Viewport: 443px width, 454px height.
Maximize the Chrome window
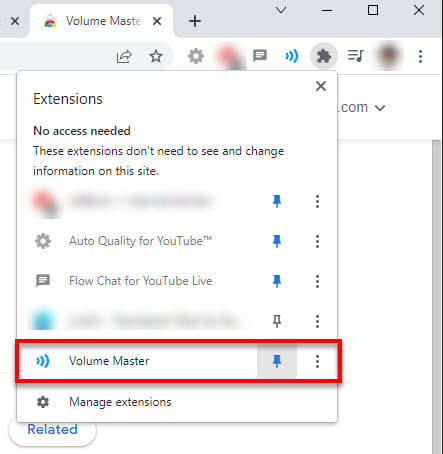(373, 10)
